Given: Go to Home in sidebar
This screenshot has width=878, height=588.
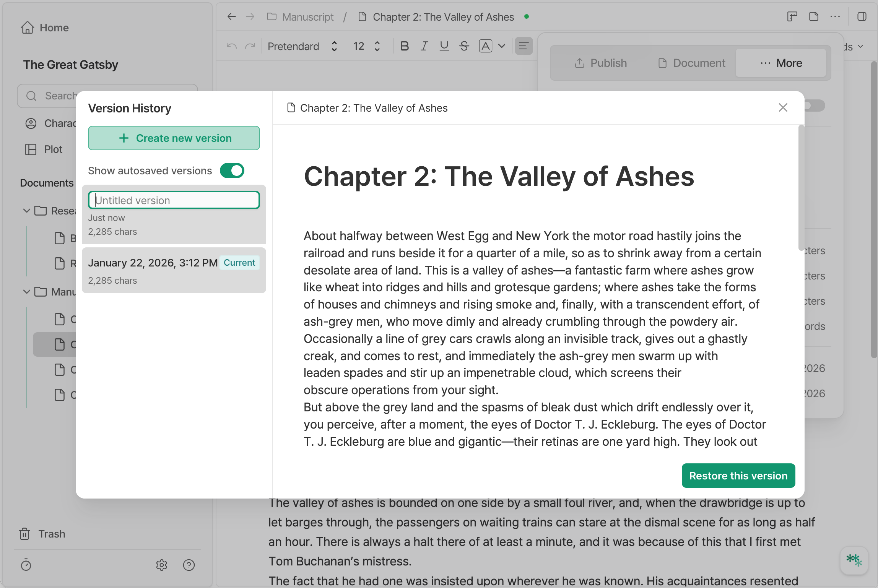Looking at the screenshot, I should tap(45, 28).
